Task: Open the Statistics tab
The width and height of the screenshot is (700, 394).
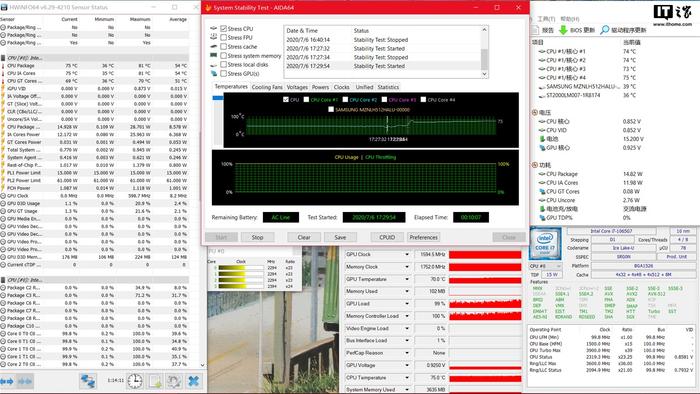Action: click(388, 87)
